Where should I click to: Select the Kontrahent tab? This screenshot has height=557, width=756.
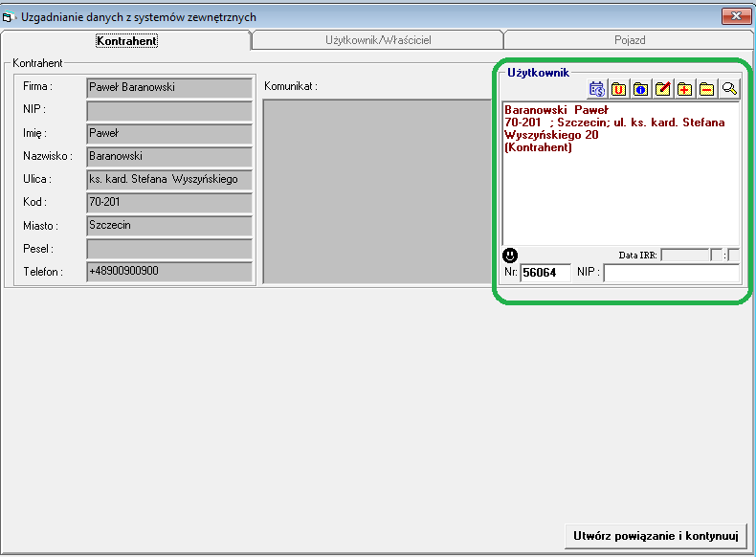pos(126,41)
